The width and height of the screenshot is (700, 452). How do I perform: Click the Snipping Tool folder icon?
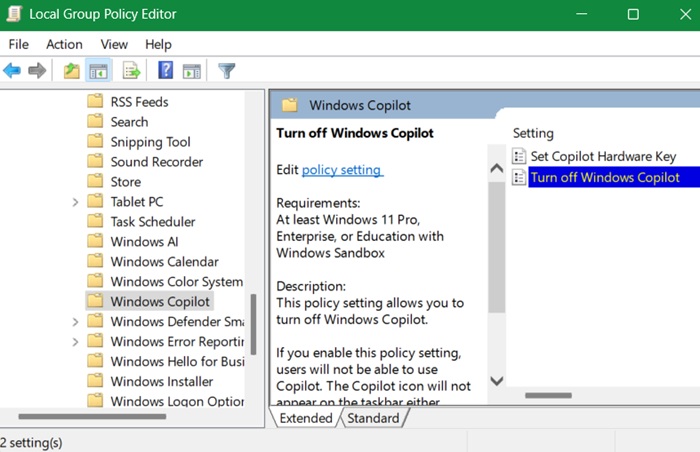(x=95, y=141)
